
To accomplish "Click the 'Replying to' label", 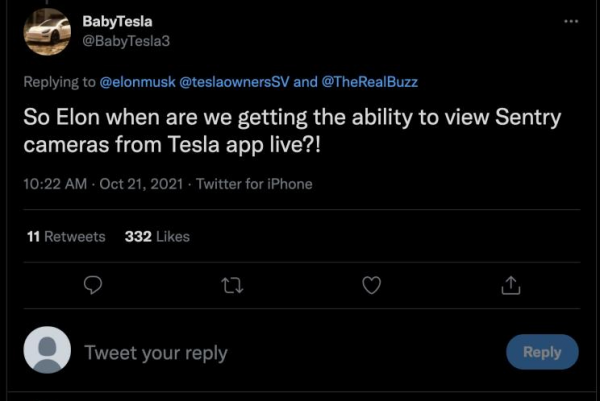I will point(59,80).
